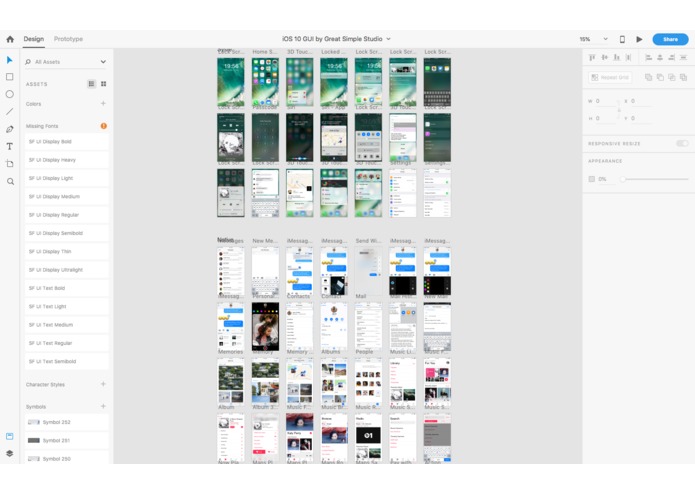Viewport: 695px width, 494px height.
Task: Align objects to horizontal center
Action: click(660, 58)
